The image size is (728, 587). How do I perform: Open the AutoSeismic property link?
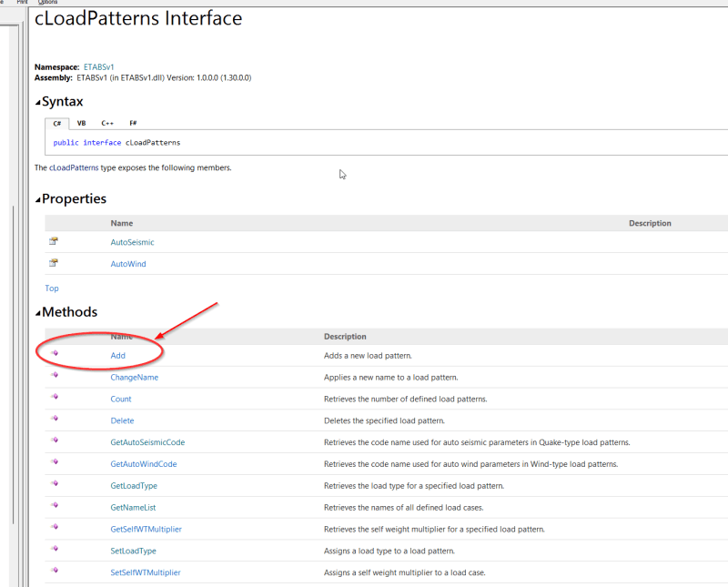pos(132,242)
